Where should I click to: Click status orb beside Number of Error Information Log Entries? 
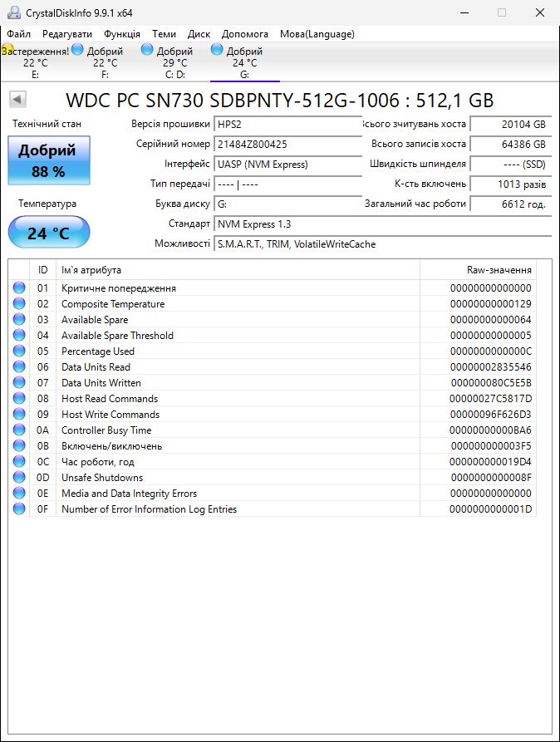(x=19, y=509)
